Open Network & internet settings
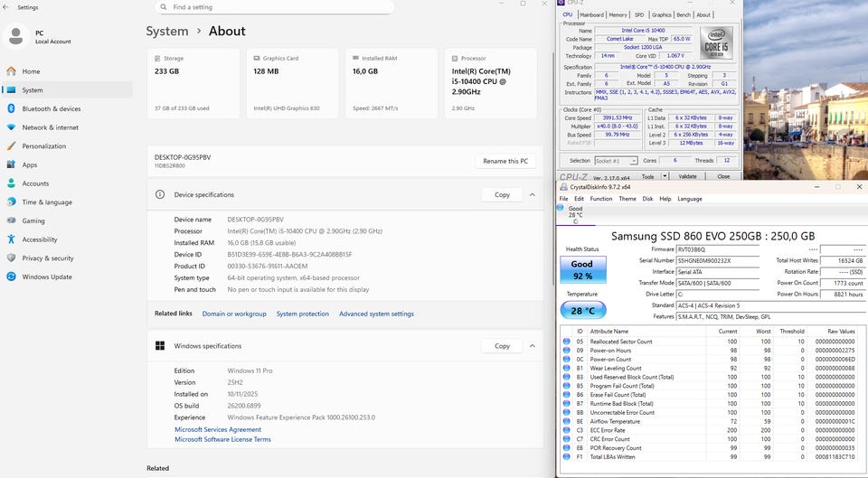The height and width of the screenshot is (478, 868). pos(50,127)
